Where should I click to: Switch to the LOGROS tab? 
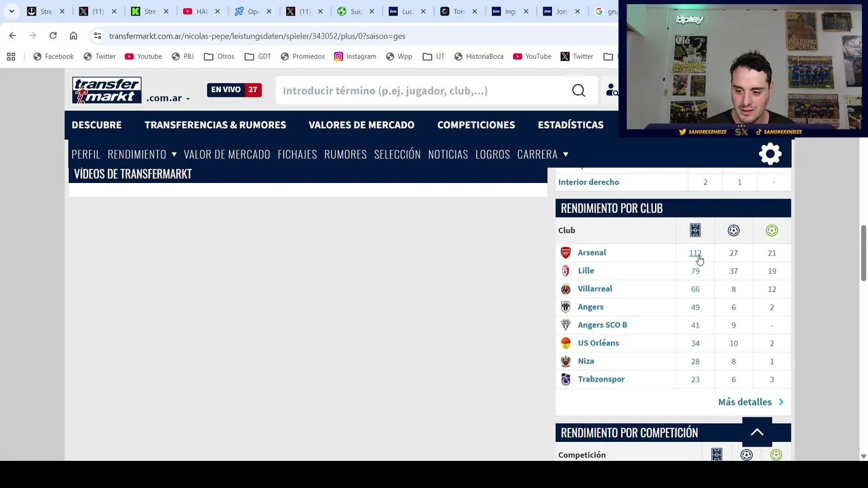tap(492, 154)
